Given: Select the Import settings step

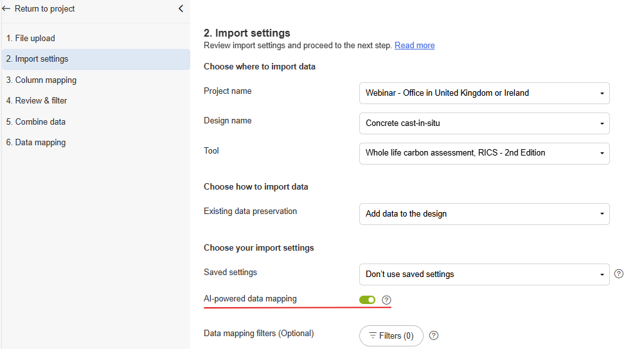Looking at the screenshot, I should pos(37,59).
